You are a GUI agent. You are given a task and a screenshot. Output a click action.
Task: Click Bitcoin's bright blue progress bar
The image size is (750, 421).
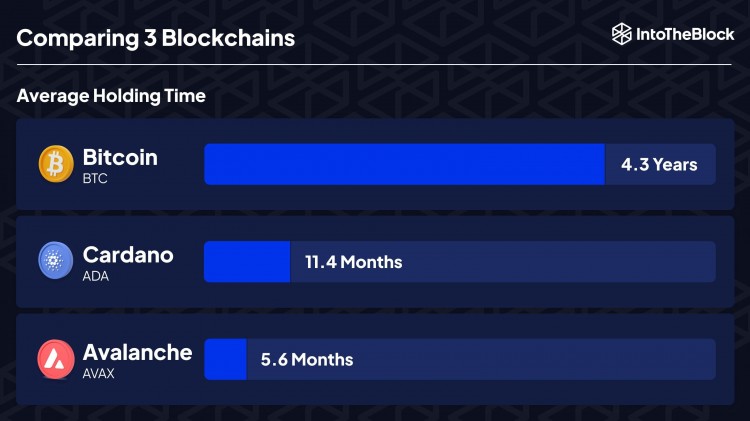pyautogui.click(x=404, y=164)
